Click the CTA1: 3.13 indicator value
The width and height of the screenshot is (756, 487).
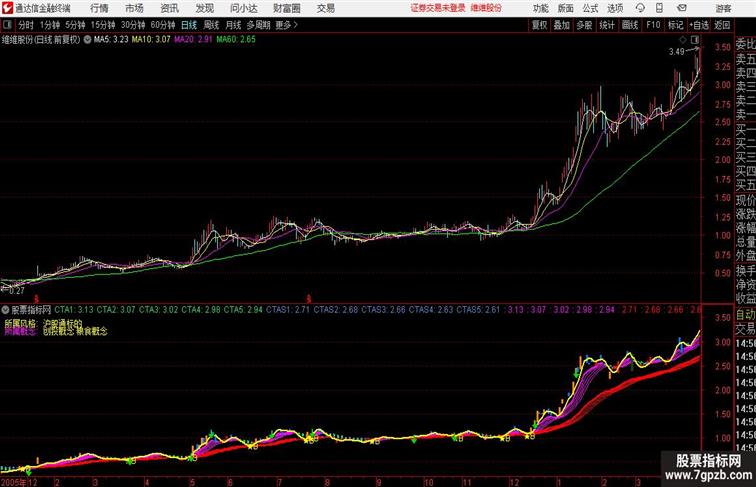(74, 310)
